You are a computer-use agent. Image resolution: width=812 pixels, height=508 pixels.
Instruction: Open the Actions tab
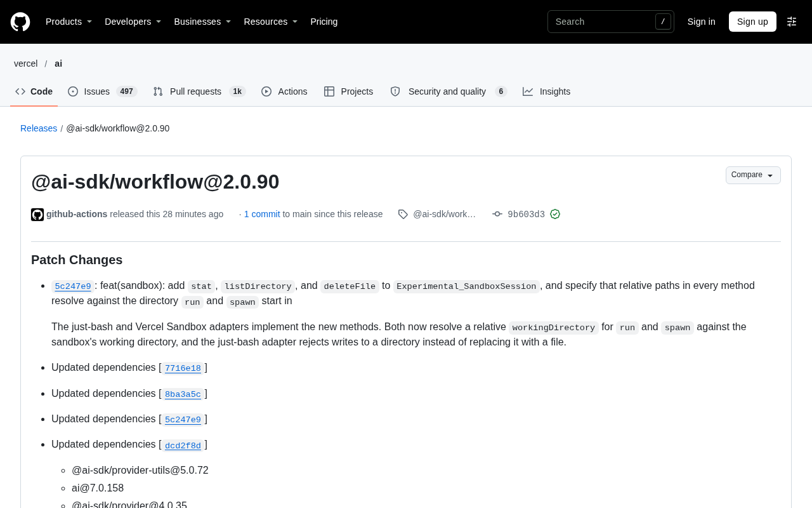pos(284,91)
